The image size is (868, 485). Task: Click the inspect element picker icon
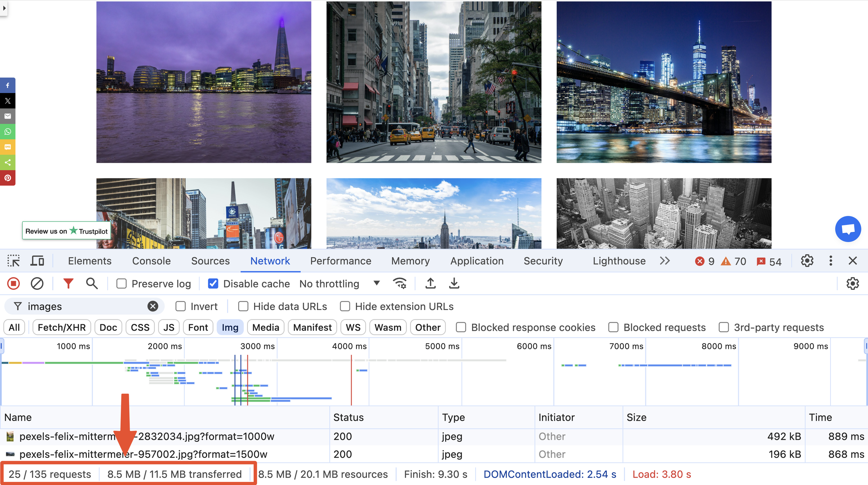[x=14, y=261]
